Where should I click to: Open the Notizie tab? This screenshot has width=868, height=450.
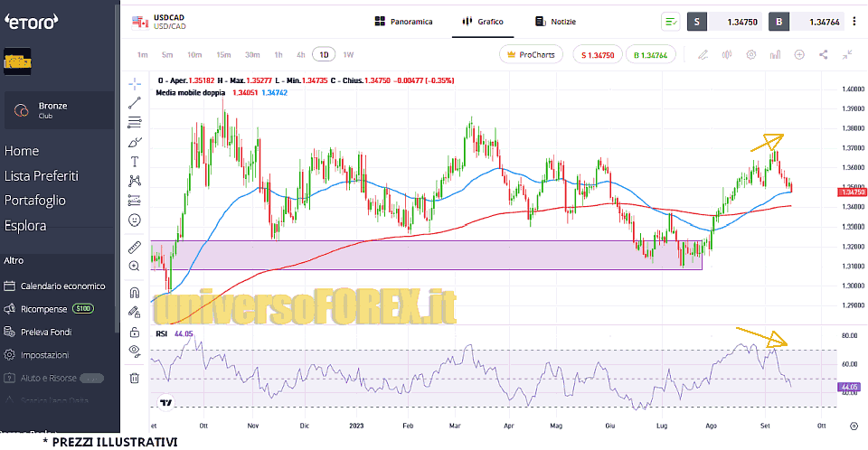coord(555,22)
